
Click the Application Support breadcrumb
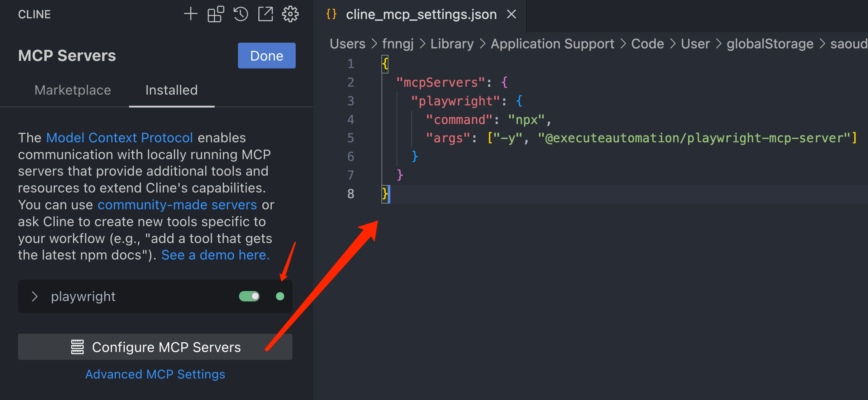click(552, 44)
